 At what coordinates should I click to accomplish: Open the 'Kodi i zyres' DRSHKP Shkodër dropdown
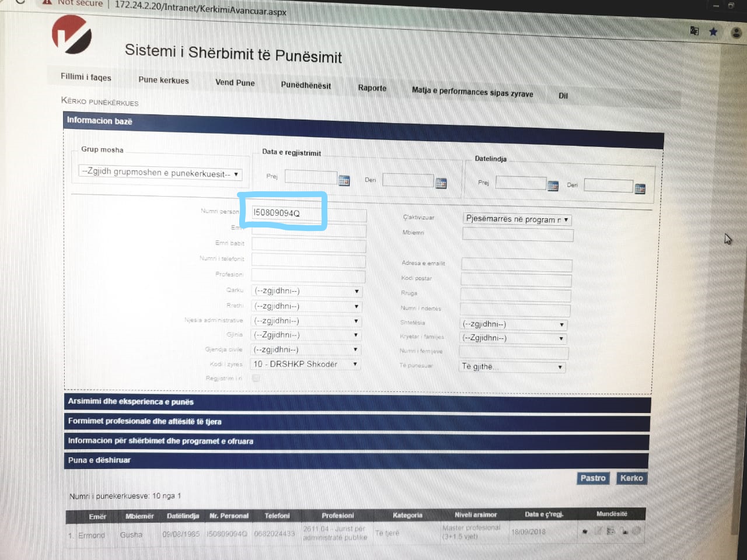[306, 364]
